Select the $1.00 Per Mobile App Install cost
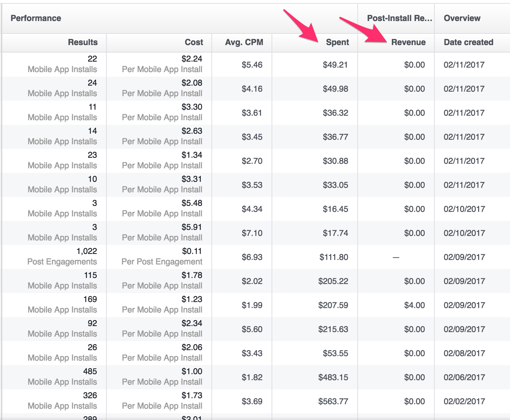Viewport: 510px width, 420px height. click(162, 377)
